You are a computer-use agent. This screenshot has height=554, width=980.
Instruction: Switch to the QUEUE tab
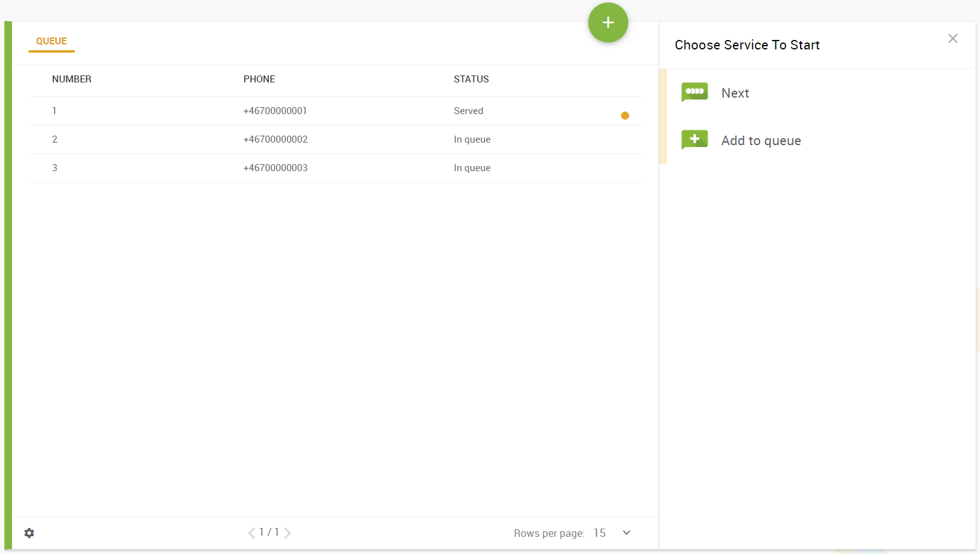click(x=51, y=41)
